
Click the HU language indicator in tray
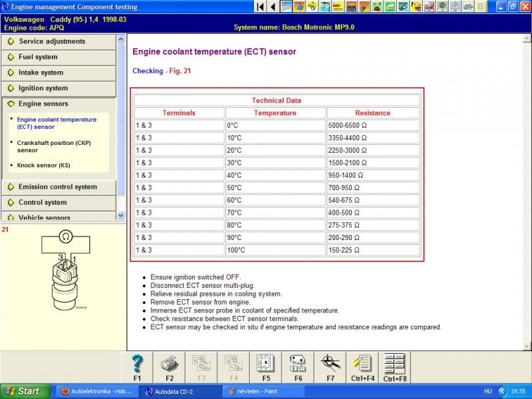coord(488,391)
